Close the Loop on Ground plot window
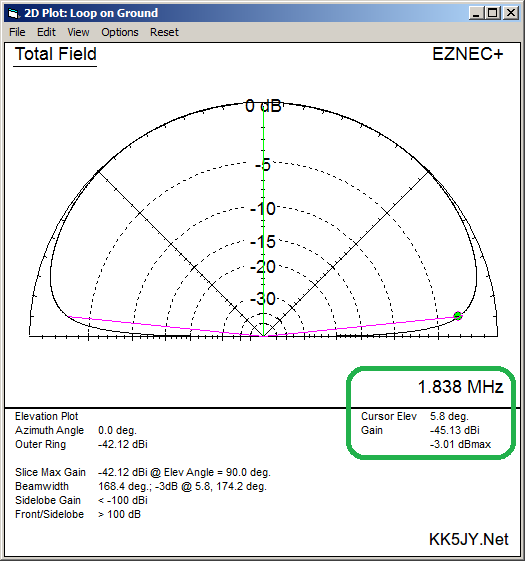The height and width of the screenshot is (561, 525). [511, 13]
